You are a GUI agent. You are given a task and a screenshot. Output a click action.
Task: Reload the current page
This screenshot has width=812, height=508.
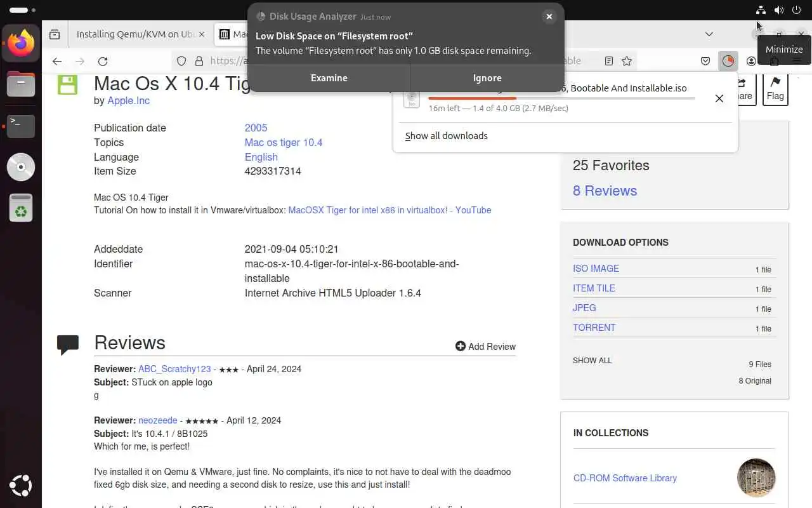coord(103,61)
